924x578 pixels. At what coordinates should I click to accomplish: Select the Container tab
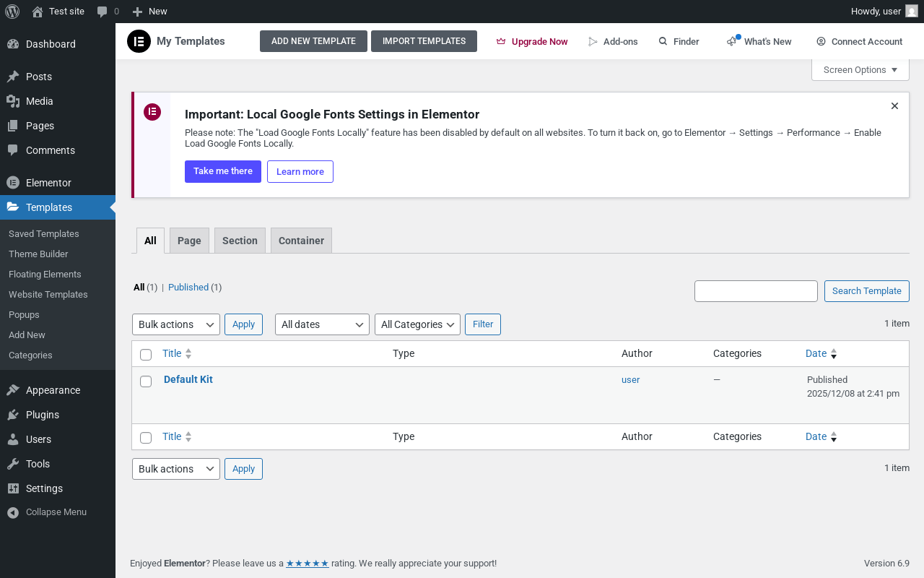tap(301, 241)
